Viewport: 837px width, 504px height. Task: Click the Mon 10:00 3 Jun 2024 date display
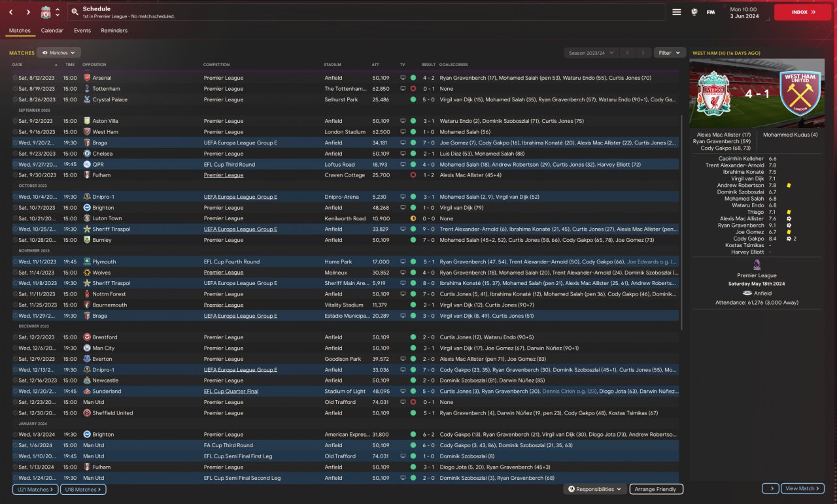point(744,12)
